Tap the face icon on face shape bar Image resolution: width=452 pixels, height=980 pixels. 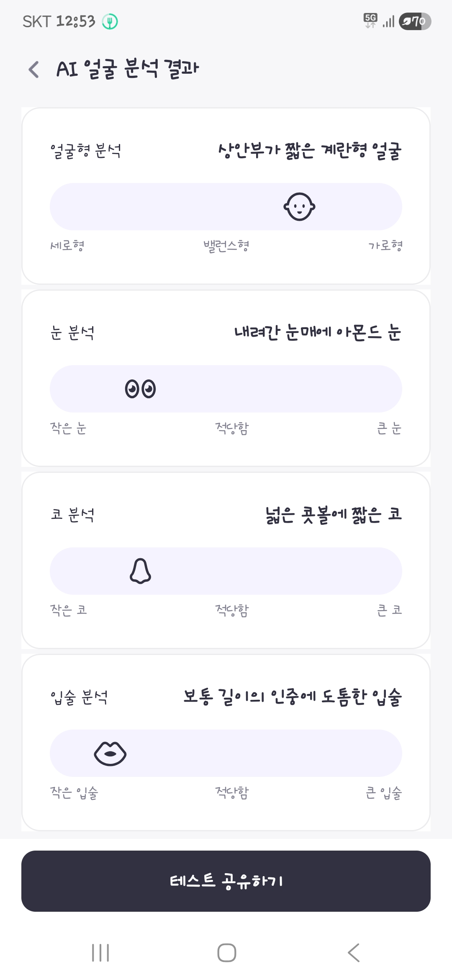(x=299, y=206)
